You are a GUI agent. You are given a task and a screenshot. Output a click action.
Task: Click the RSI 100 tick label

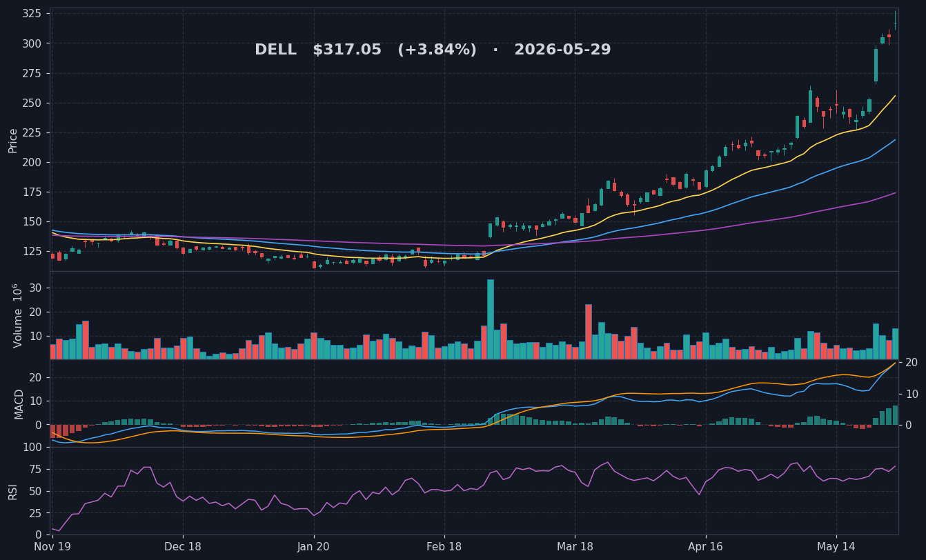click(32, 447)
